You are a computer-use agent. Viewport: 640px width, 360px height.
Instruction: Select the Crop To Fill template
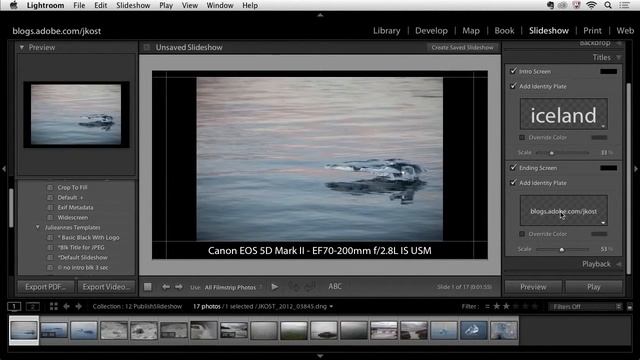click(72, 187)
